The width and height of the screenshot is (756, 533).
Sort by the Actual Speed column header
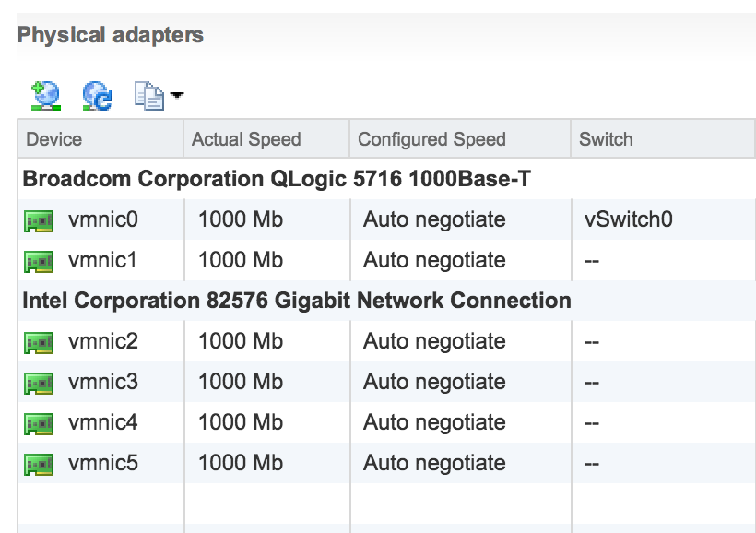266,139
